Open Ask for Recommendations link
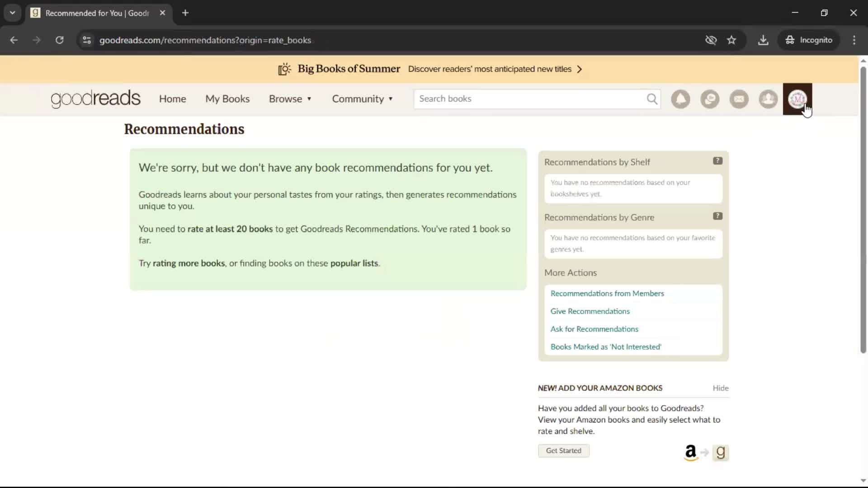The image size is (868, 488). coord(594,329)
